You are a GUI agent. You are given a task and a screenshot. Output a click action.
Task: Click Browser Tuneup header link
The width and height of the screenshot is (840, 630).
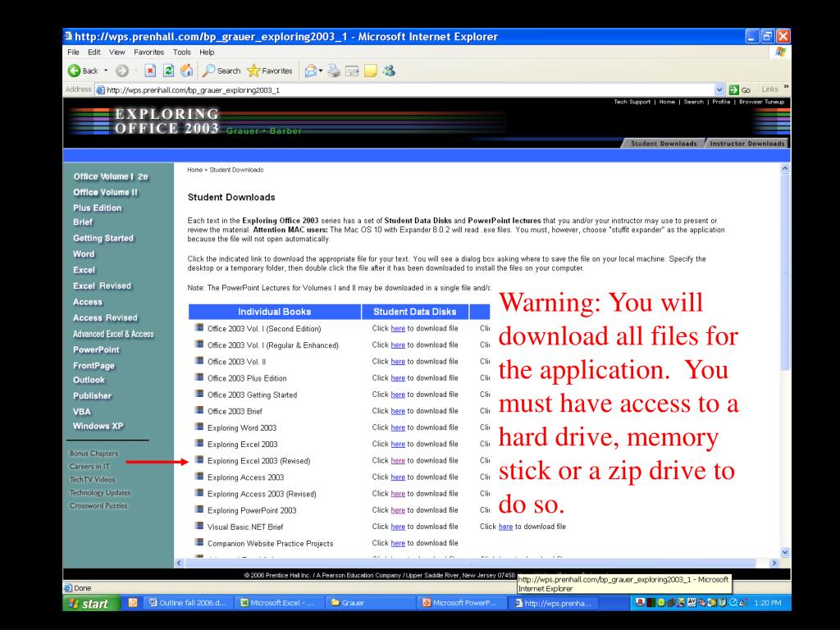click(x=761, y=102)
